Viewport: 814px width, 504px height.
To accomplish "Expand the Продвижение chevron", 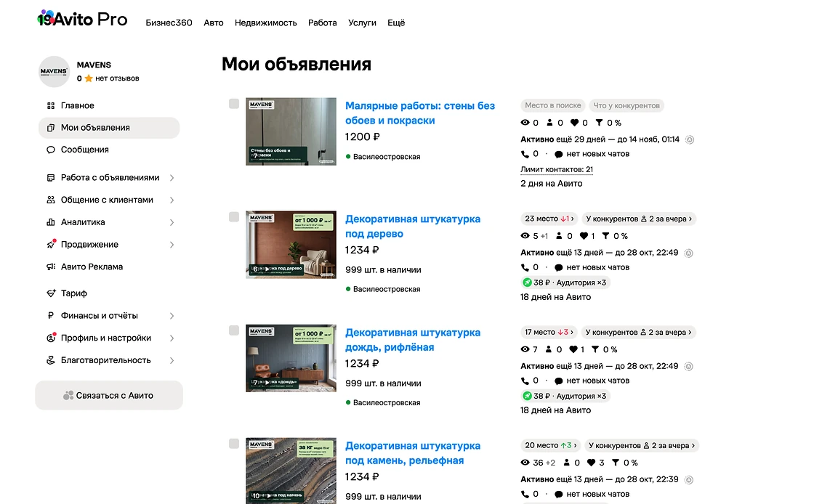I will [x=172, y=245].
